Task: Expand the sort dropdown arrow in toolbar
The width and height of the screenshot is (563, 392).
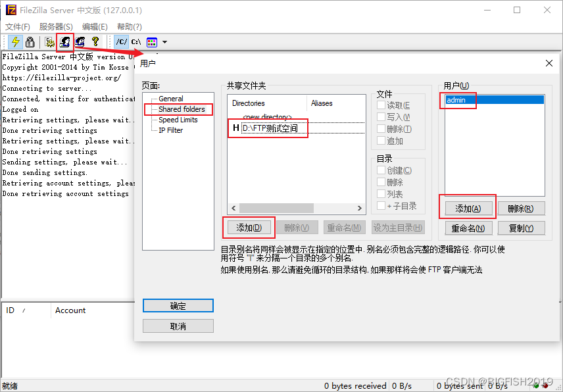Action: click(x=164, y=42)
